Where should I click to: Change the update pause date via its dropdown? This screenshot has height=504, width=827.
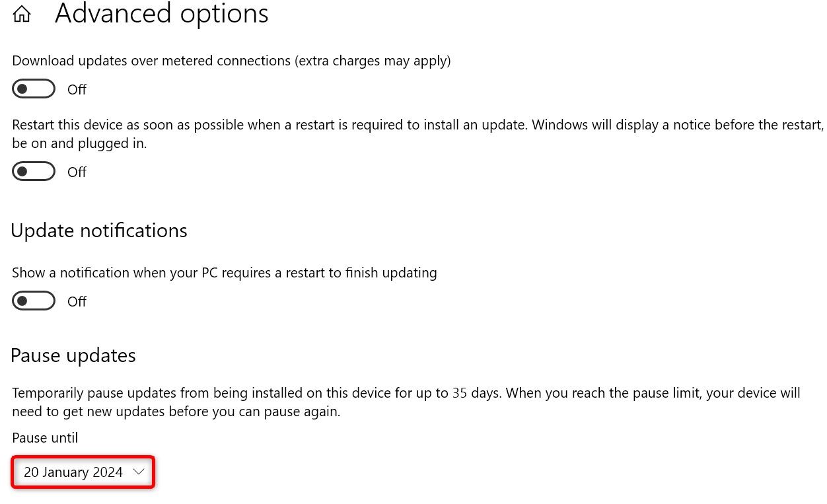[x=83, y=472]
